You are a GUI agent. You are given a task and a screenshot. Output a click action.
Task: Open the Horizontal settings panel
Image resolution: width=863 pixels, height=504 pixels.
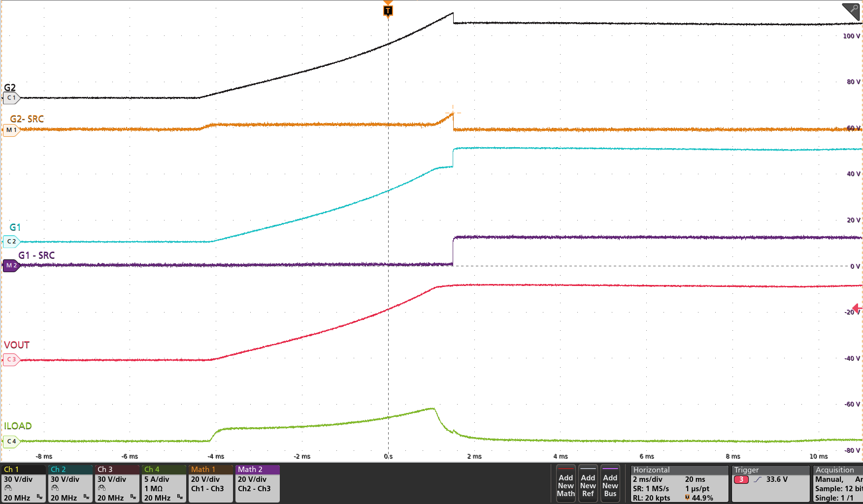(679, 483)
